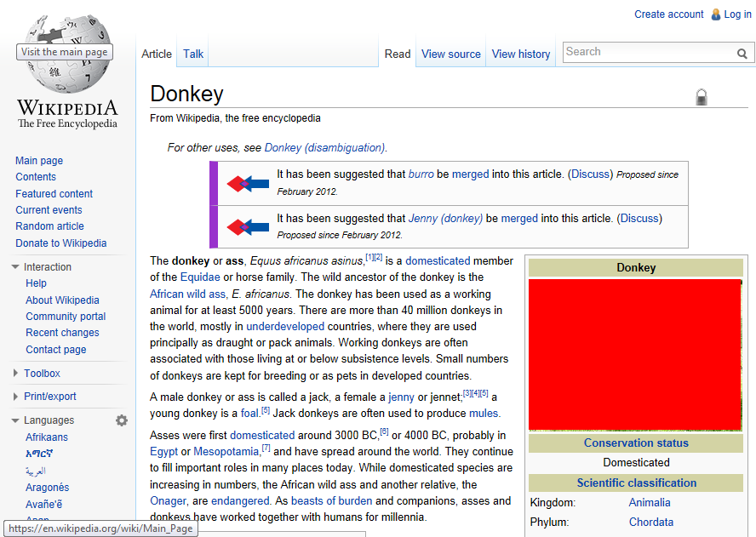Open Donkey (disambiguation) link

pos(324,147)
